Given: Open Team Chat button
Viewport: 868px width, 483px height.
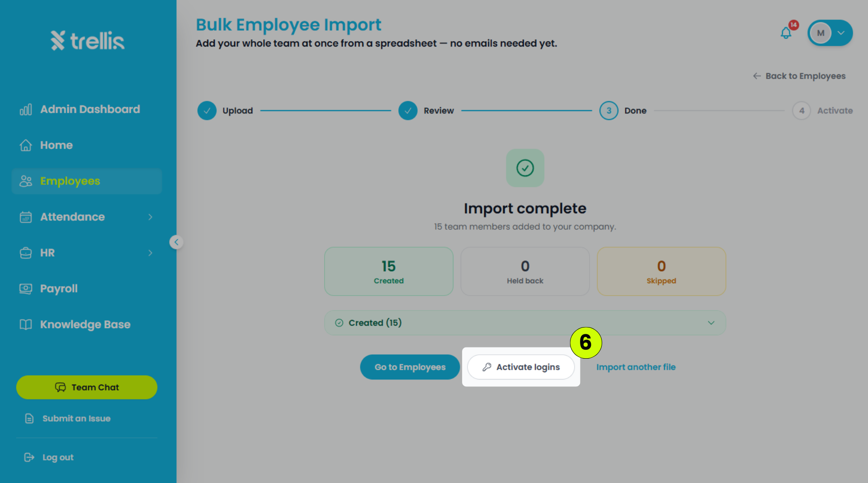Looking at the screenshot, I should pos(87,387).
